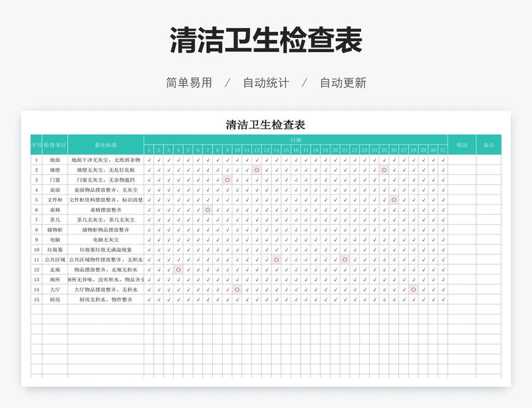The height and width of the screenshot is (408, 532).
Task: Click the circle mark in 墙壁 row, day 25
Action: [384, 170]
